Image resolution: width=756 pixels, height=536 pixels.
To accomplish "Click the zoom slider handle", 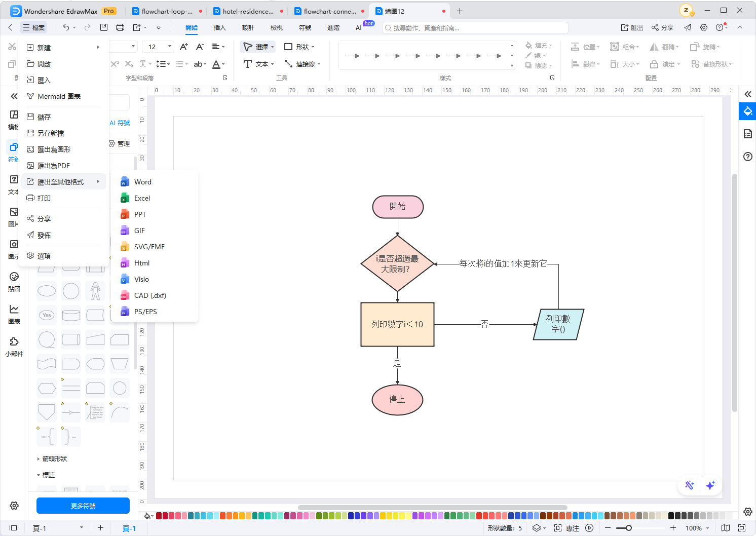I will [629, 528].
